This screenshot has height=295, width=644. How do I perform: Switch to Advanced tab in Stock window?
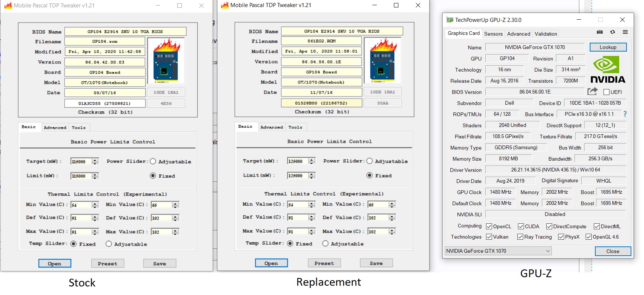[x=55, y=128]
